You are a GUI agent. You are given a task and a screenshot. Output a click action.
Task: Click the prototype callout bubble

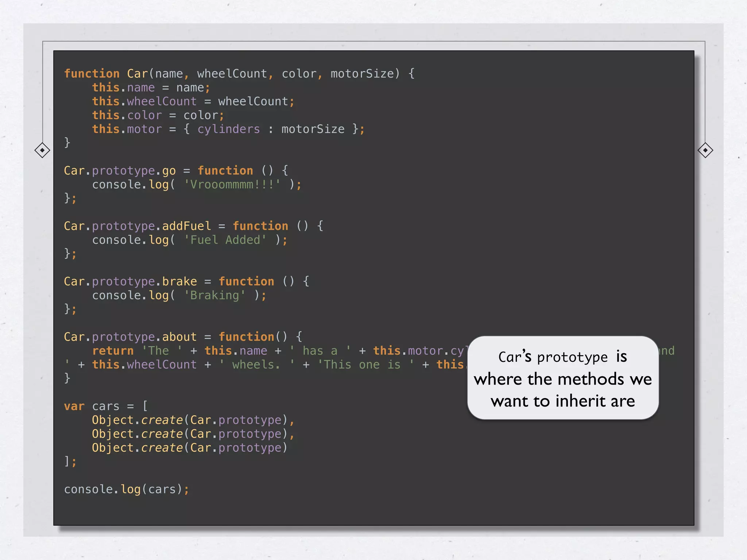point(562,378)
